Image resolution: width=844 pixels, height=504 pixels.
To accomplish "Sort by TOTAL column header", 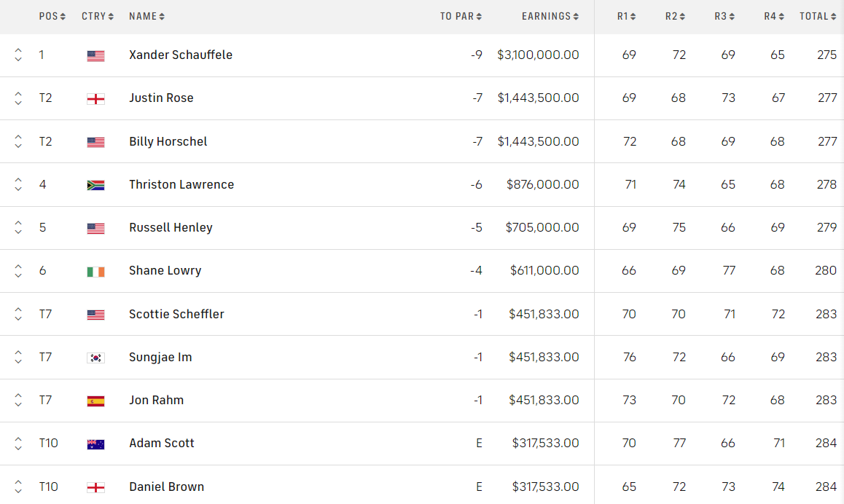I will coord(818,16).
